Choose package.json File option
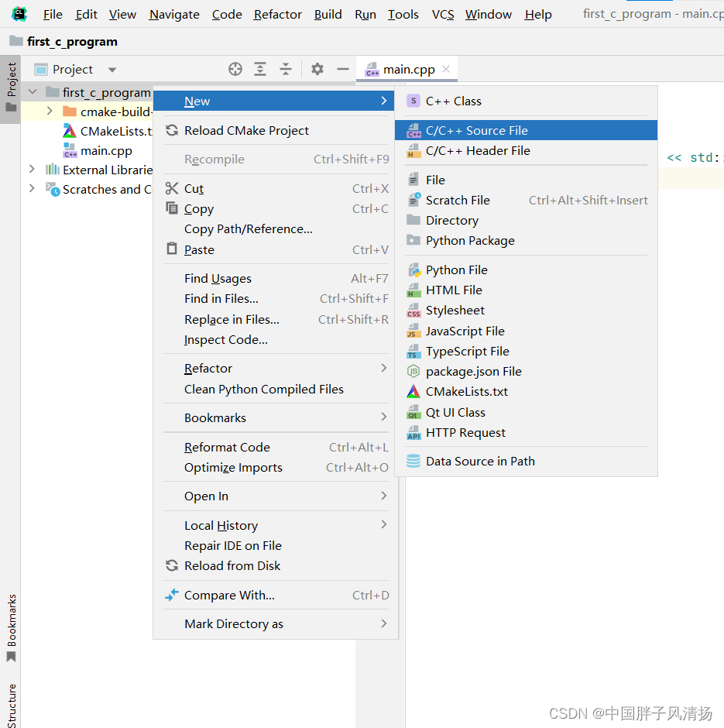 point(526,372)
